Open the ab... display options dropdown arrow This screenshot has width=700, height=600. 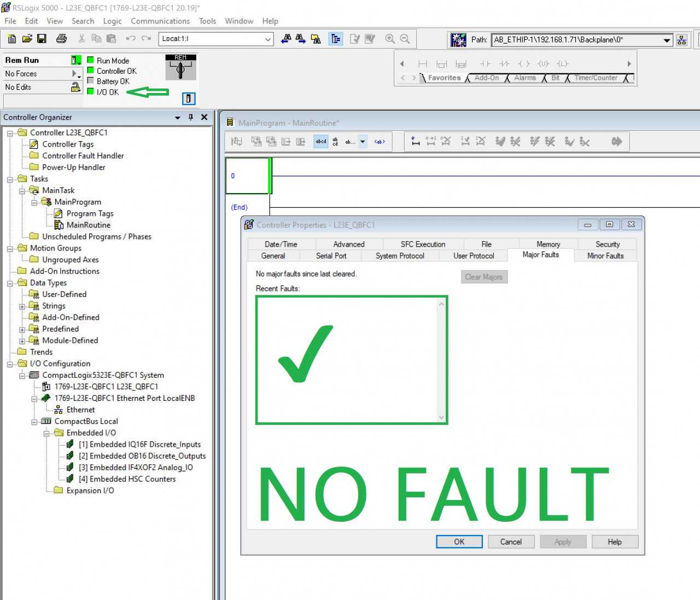coord(363,142)
